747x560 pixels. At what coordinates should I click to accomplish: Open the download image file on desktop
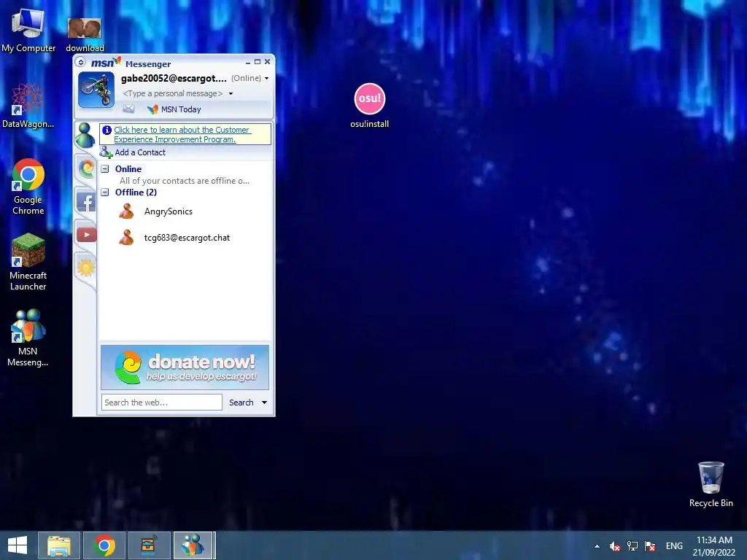pyautogui.click(x=85, y=34)
